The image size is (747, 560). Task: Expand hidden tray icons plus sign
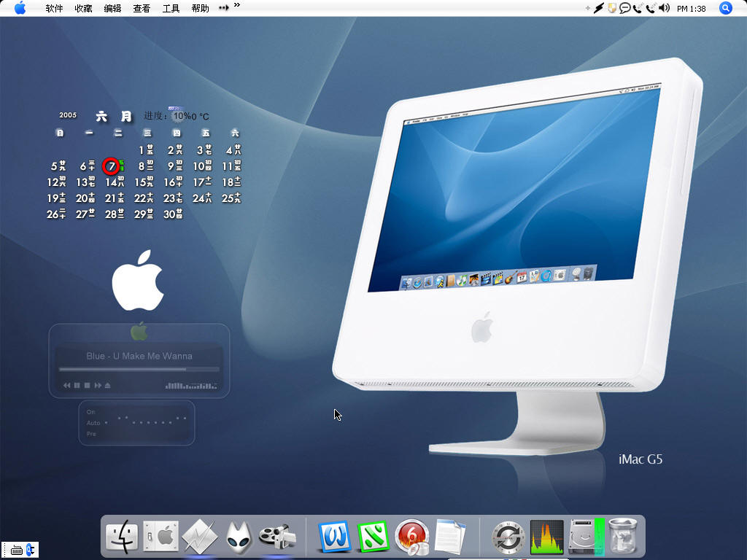point(587,8)
